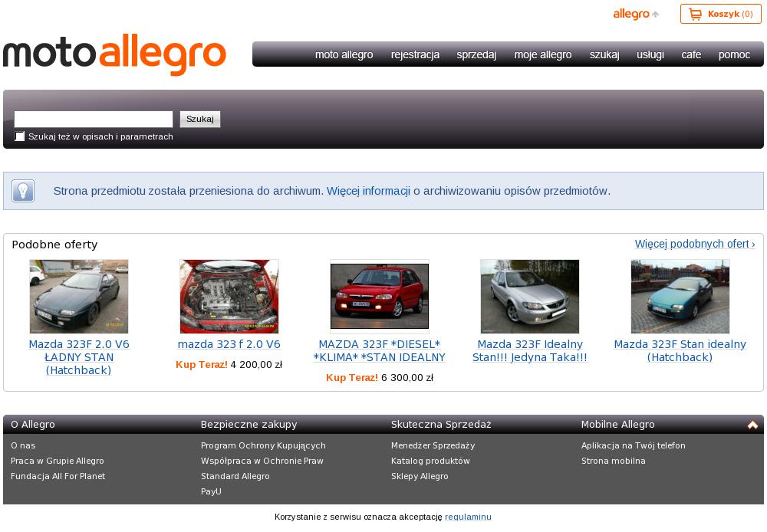Follow the Więcej informacji link
767x532 pixels.
point(368,191)
